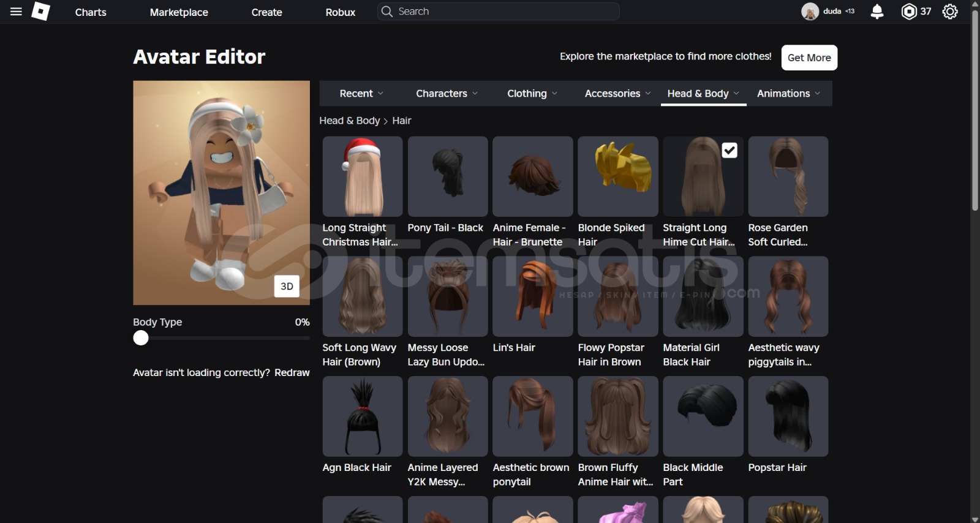Image resolution: width=980 pixels, height=523 pixels.
Task: Open the Robux balance icon
Action: pyautogui.click(x=909, y=12)
